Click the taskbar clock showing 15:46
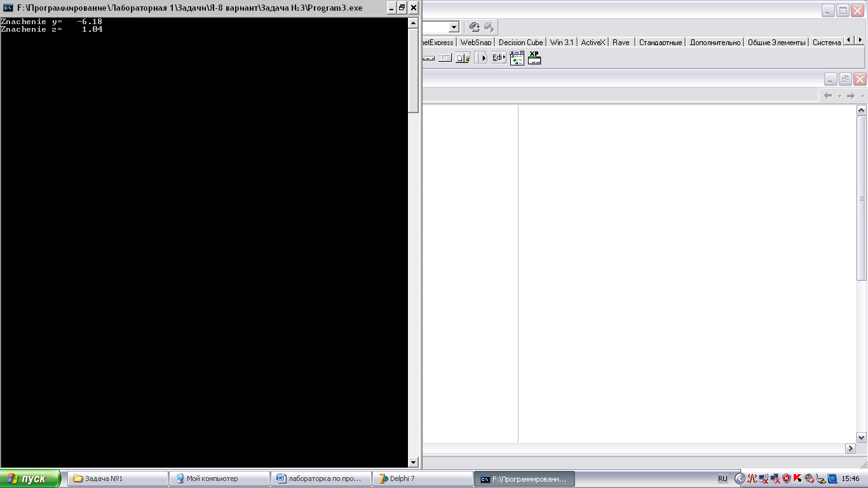The height and width of the screenshot is (488, 868). (x=850, y=478)
